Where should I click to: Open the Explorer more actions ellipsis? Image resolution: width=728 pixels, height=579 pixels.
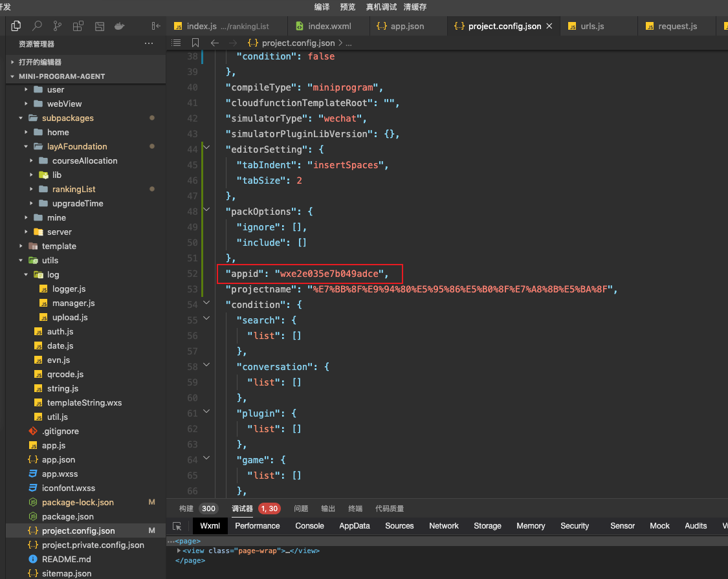pyautogui.click(x=149, y=43)
